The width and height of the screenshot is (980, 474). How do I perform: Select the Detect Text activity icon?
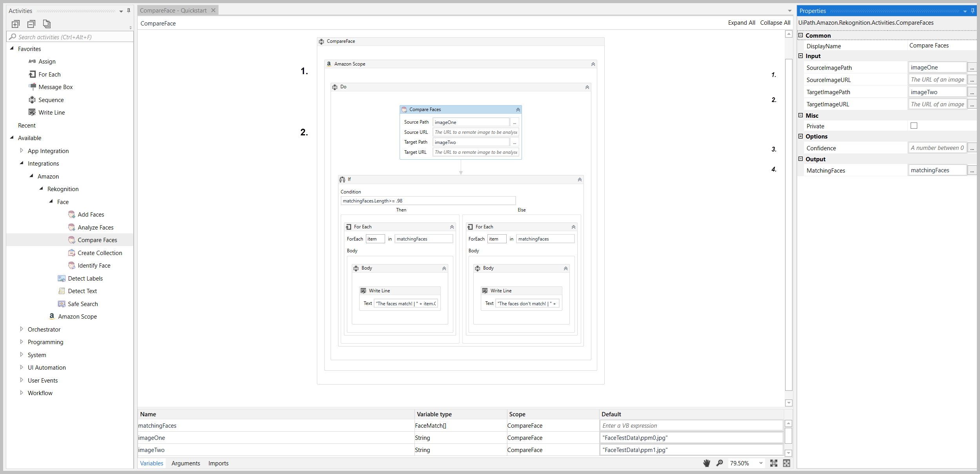click(x=62, y=291)
